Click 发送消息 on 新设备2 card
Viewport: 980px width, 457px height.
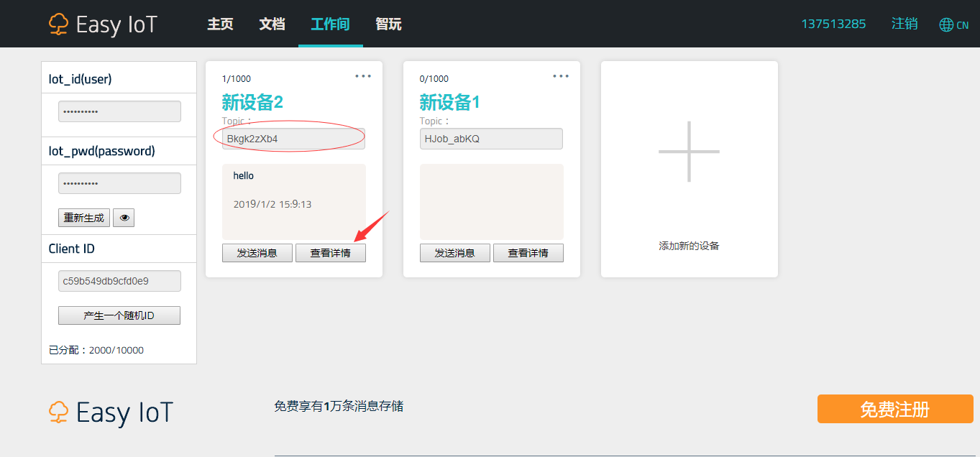pyautogui.click(x=257, y=253)
